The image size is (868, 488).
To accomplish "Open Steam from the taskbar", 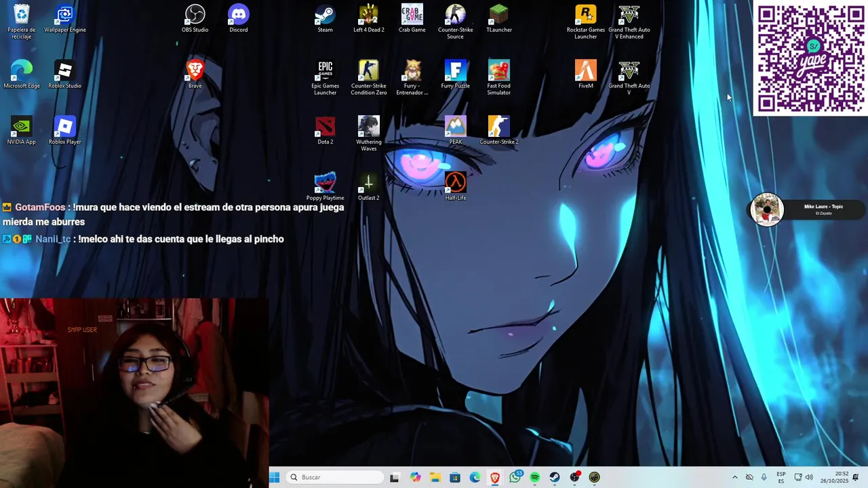I will tap(555, 477).
